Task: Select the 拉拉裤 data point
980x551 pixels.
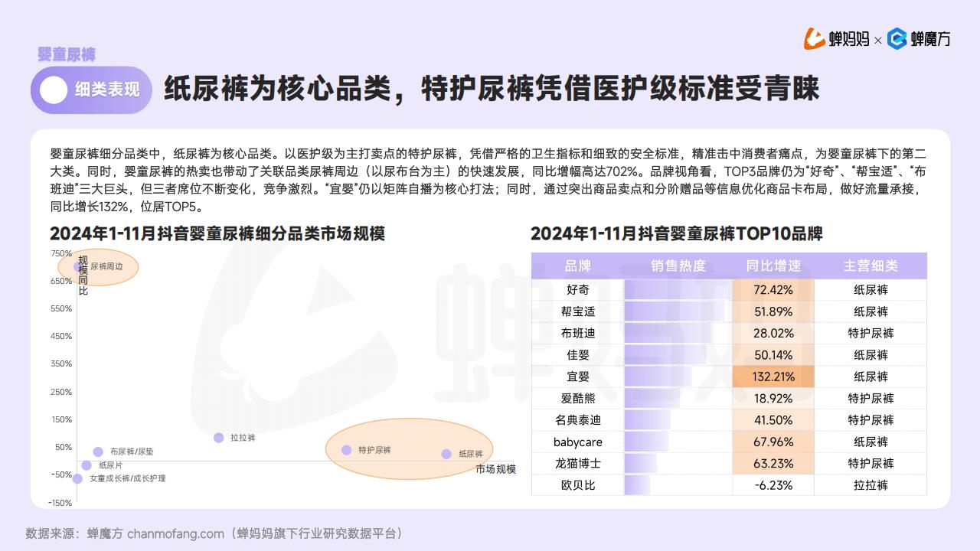Action: pos(219,438)
